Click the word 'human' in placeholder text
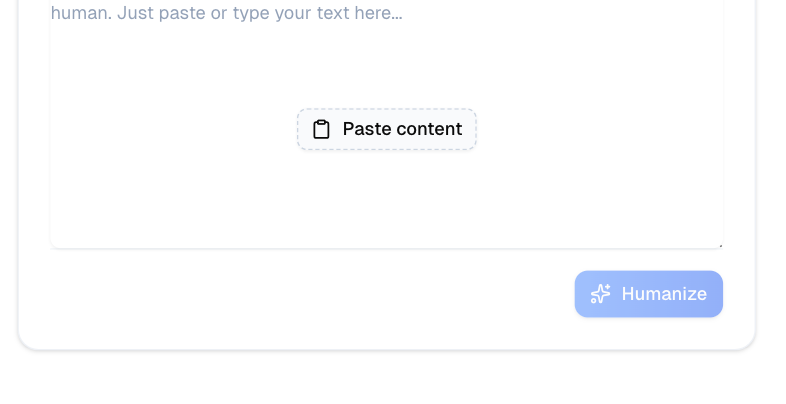 [x=74, y=14]
